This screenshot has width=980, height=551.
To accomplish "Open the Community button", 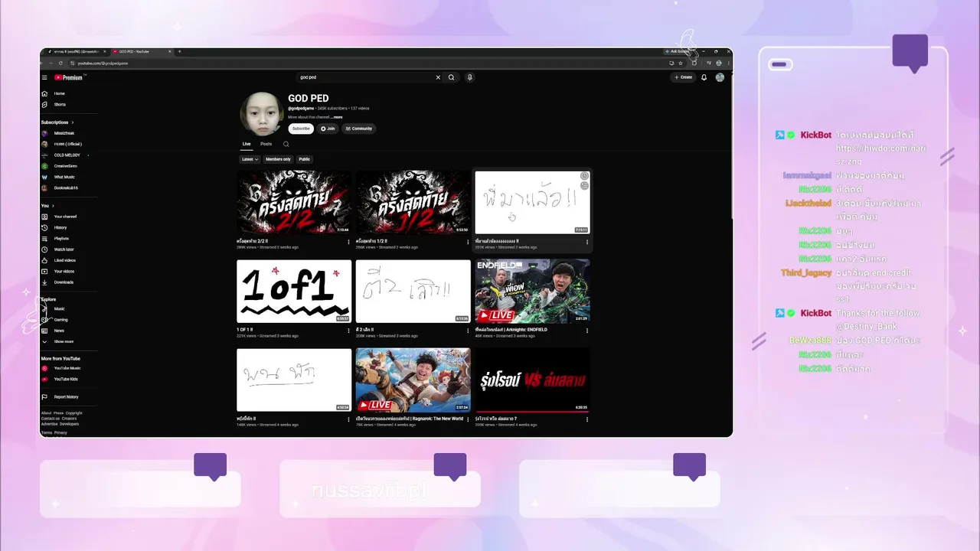I will (359, 129).
